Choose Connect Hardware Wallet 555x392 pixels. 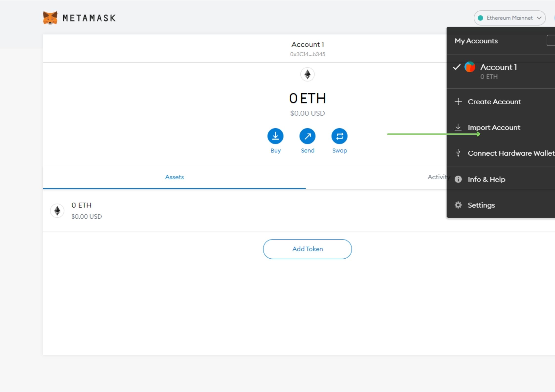click(x=501, y=153)
